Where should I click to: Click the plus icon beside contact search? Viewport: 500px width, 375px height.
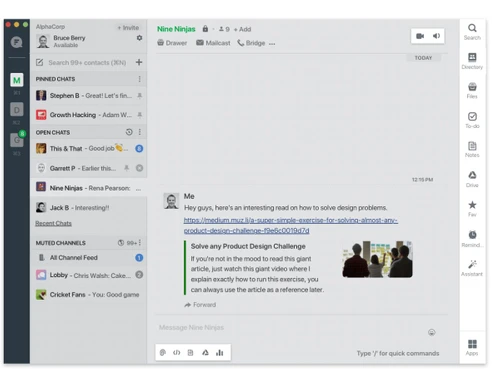click(139, 62)
